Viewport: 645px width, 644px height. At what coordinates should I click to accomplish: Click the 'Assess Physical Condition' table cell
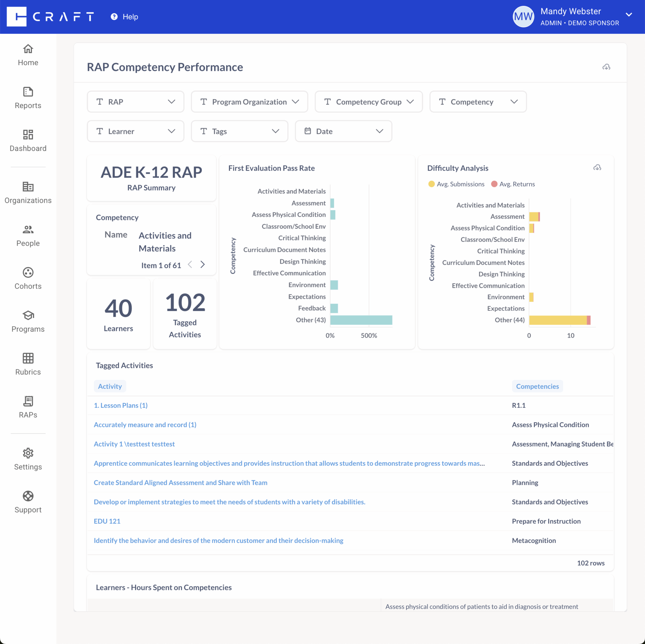coord(550,425)
